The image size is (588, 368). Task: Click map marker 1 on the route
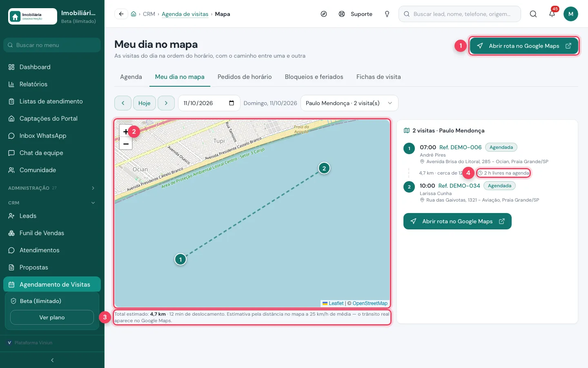click(x=180, y=259)
